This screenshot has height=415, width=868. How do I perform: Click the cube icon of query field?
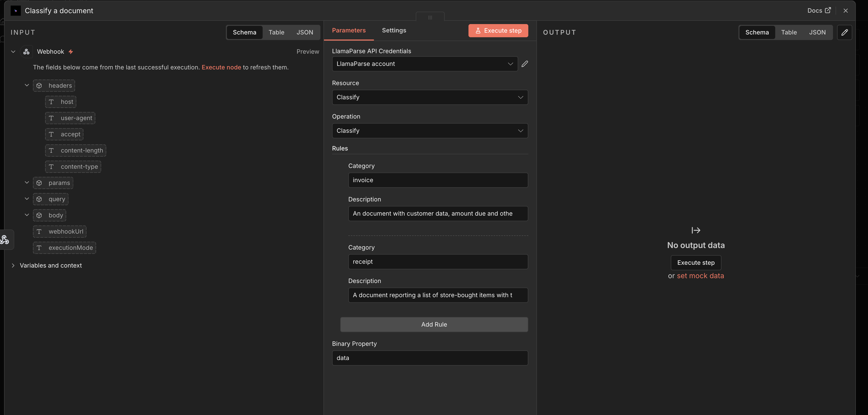point(39,199)
